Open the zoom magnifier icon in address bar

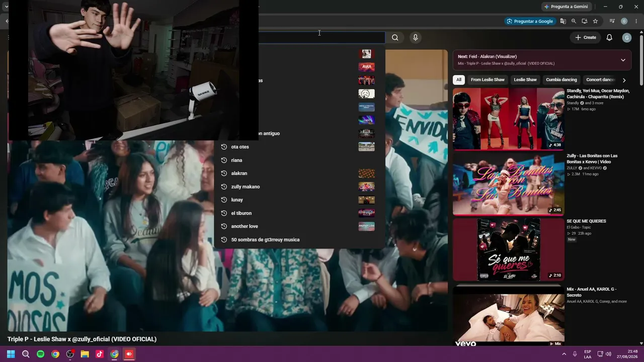(x=574, y=21)
